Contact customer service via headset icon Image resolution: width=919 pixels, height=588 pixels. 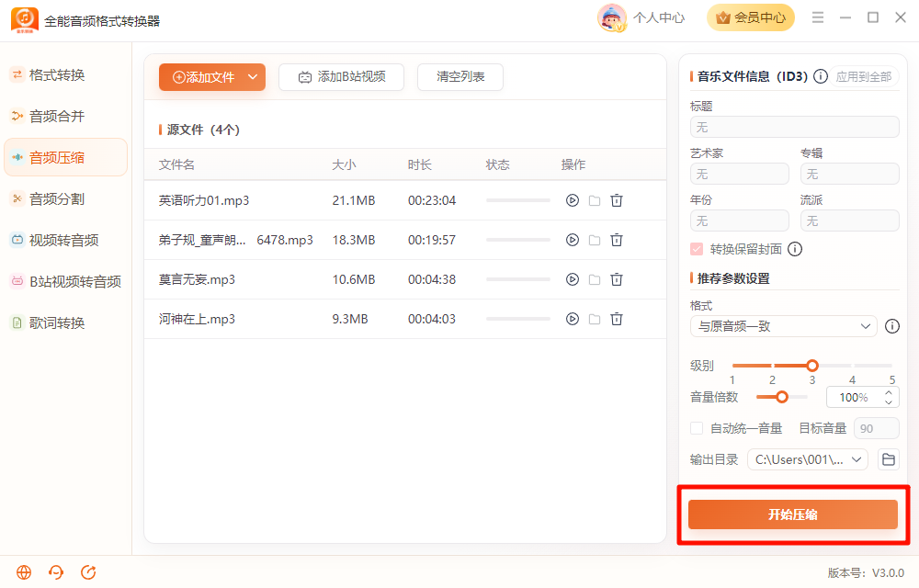point(56,572)
